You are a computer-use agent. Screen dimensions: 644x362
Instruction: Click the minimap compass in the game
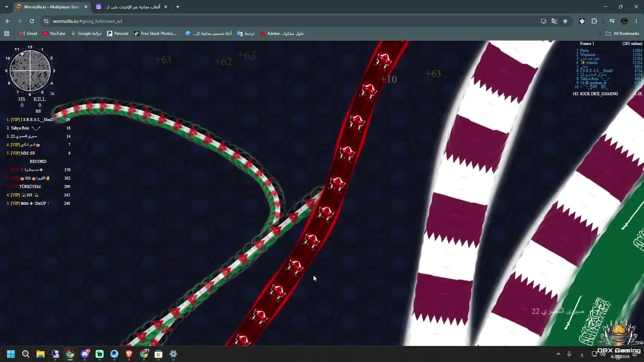[30, 71]
